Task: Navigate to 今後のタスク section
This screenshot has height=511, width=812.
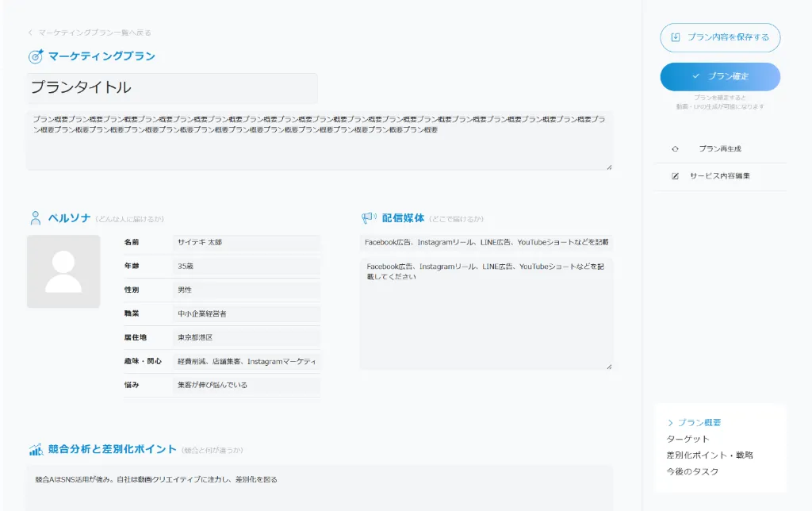Action: tap(692, 471)
